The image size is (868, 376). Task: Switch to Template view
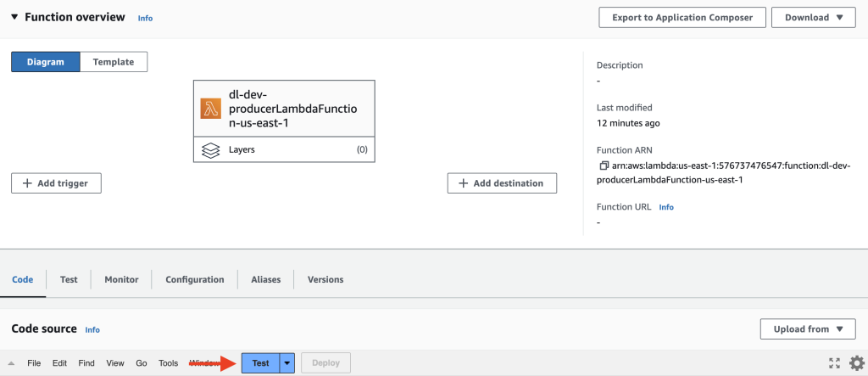tap(114, 62)
